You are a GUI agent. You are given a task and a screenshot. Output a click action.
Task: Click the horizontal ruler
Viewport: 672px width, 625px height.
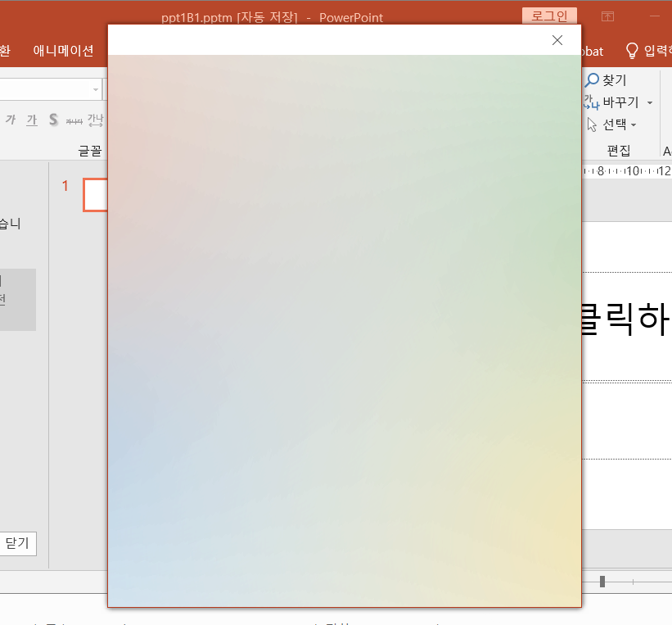(x=626, y=170)
